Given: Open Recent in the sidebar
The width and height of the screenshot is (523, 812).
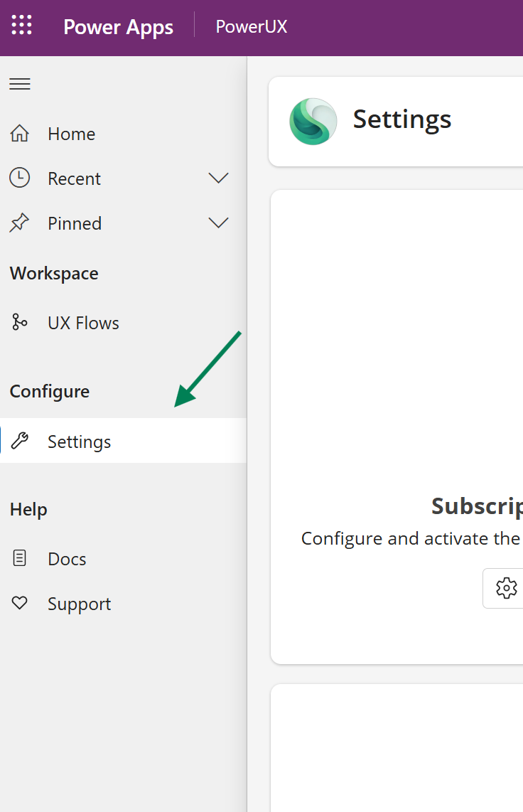Looking at the screenshot, I should pyautogui.click(x=123, y=178).
